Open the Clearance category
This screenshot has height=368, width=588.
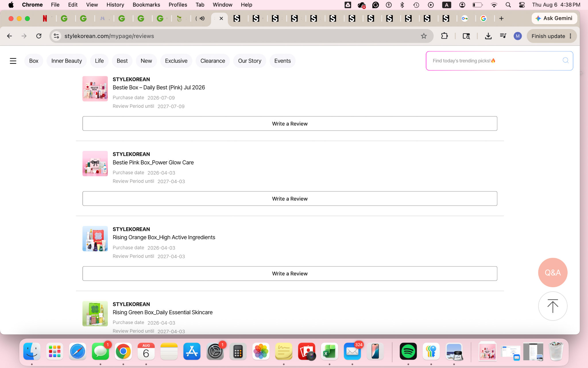click(x=213, y=61)
